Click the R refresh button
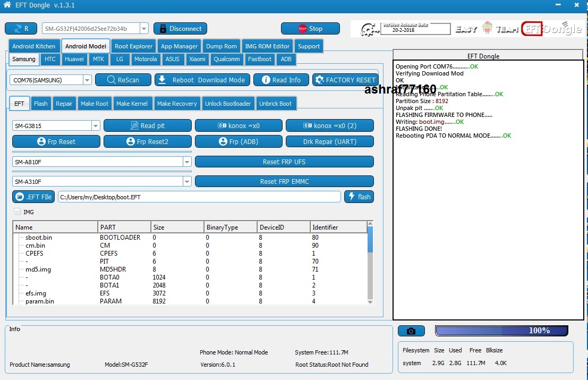The image size is (588, 380). (x=21, y=29)
